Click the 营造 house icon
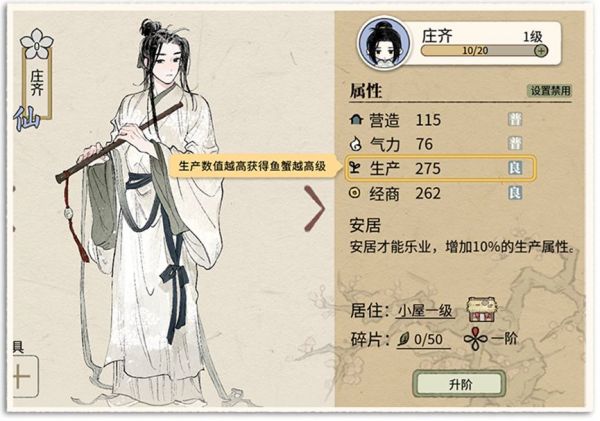 pos(356,119)
